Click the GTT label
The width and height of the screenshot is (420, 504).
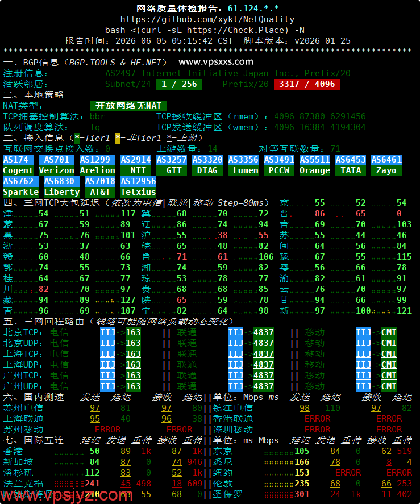pos(172,170)
